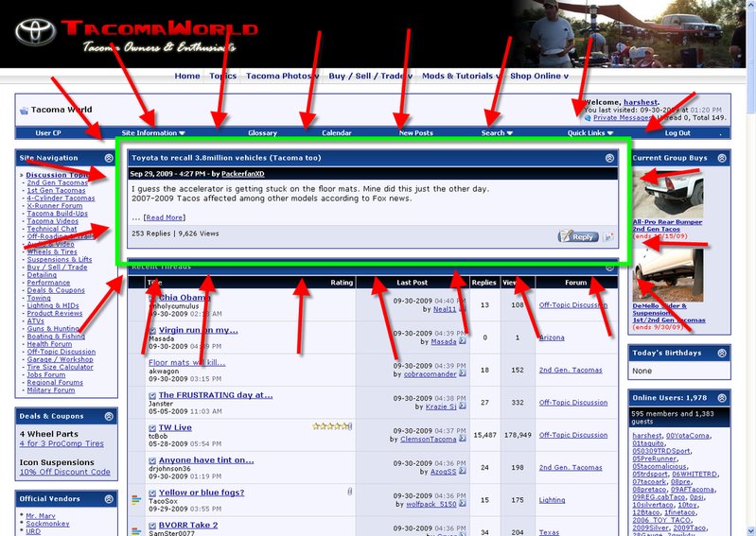Open the 2nd Gen Tacomas navigation link
Image resolution: width=756 pixels, height=536 pixels.
58,182
